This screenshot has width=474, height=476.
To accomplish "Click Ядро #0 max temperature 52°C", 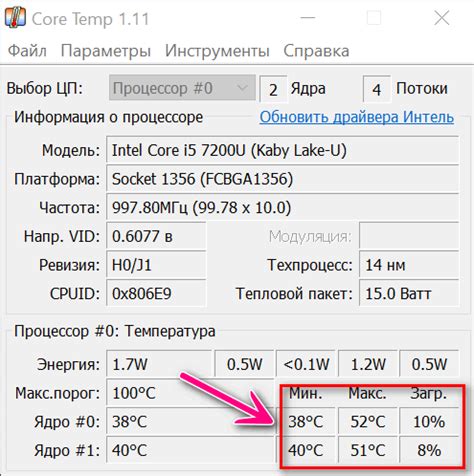I will (368, 422).
